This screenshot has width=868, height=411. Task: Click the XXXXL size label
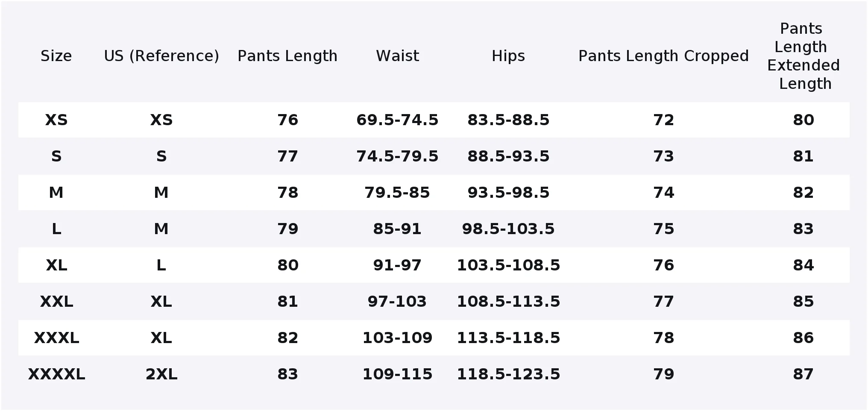click(56, 374)
